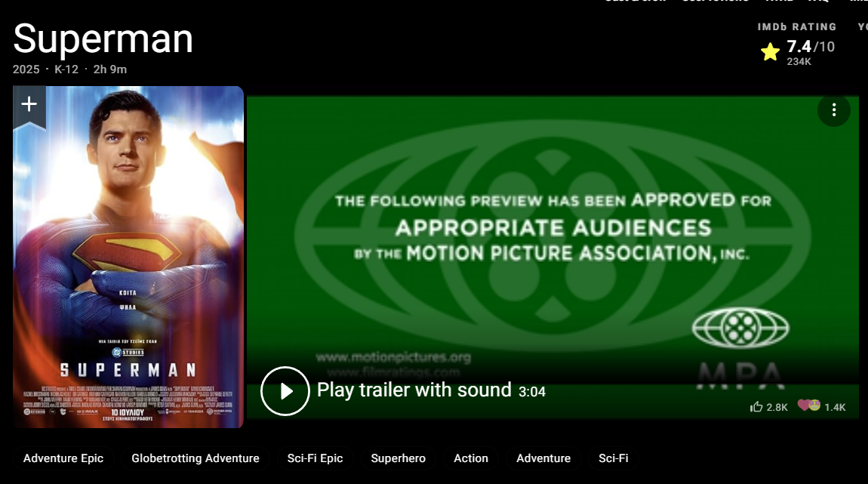The image size is (868, 484).
Task: Open the heart emoji reactions icon
Action: [x=809, y=406]
